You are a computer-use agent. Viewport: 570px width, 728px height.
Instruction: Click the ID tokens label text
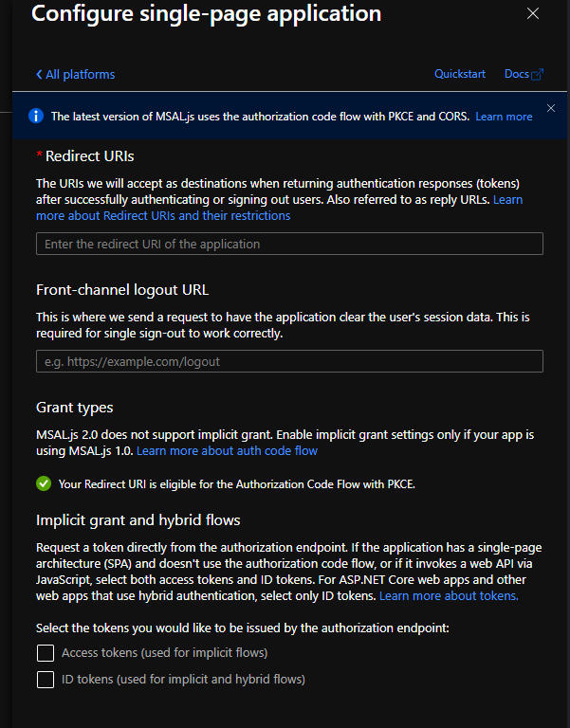point(183,680)
